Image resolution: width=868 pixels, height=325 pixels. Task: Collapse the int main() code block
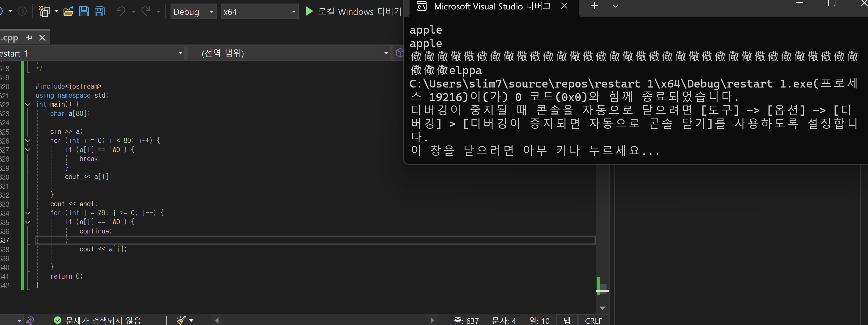[x=28, y=105]
